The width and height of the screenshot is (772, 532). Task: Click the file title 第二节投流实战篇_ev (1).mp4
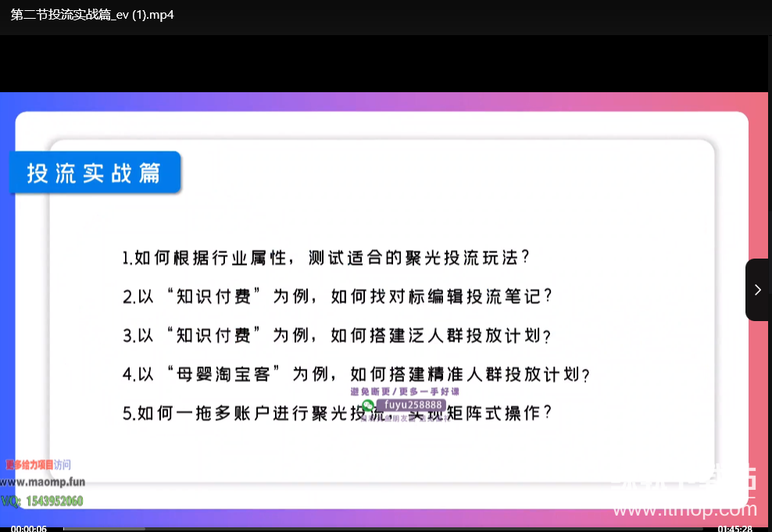(92, 15)
